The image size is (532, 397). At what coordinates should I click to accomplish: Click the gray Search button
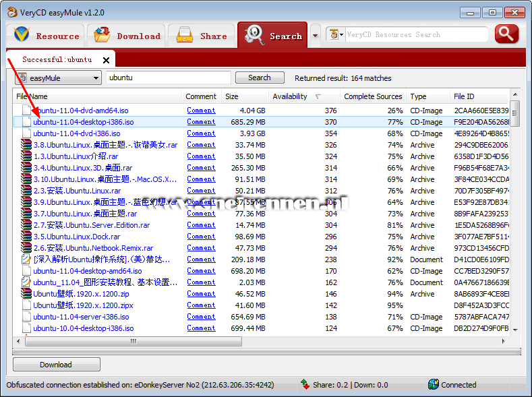pos(260,78)
